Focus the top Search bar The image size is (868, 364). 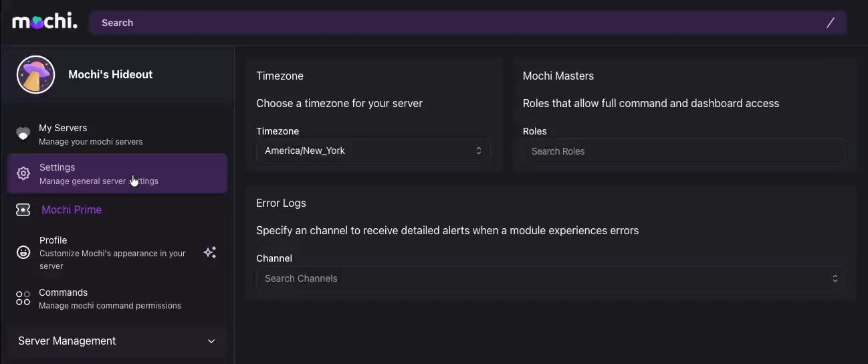click(455, 23)
